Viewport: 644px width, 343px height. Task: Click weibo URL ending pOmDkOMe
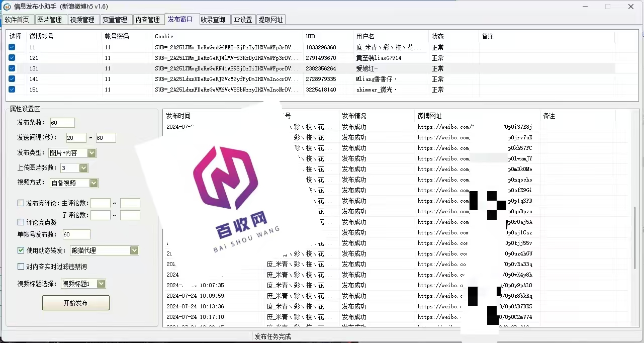[475, 169]
